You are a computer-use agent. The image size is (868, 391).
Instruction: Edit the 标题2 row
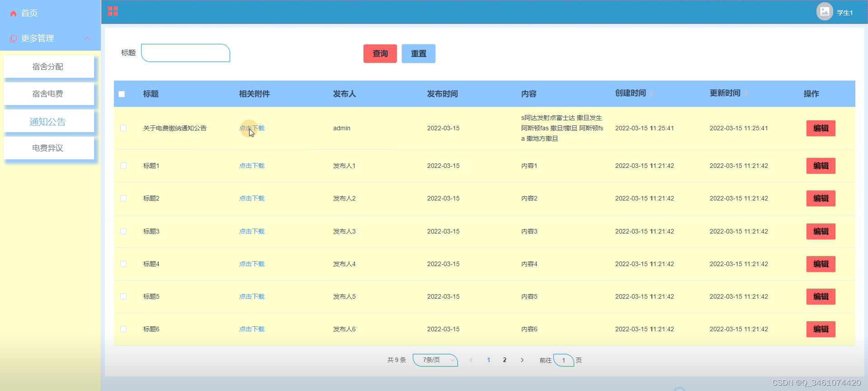coord(821,198)
